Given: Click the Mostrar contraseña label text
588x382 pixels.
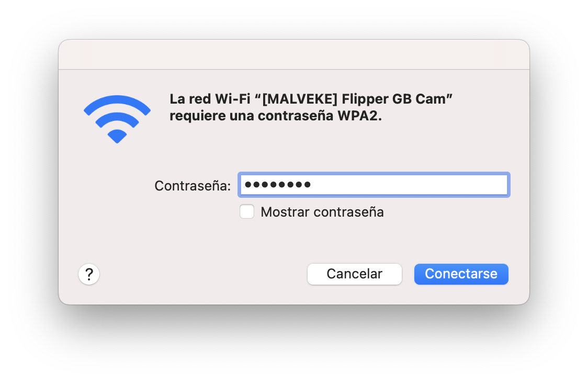Looking at the screenshot, I should (322, 212).
